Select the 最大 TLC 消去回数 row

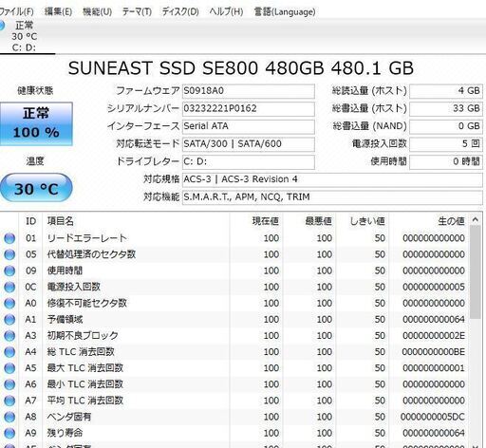234,368
